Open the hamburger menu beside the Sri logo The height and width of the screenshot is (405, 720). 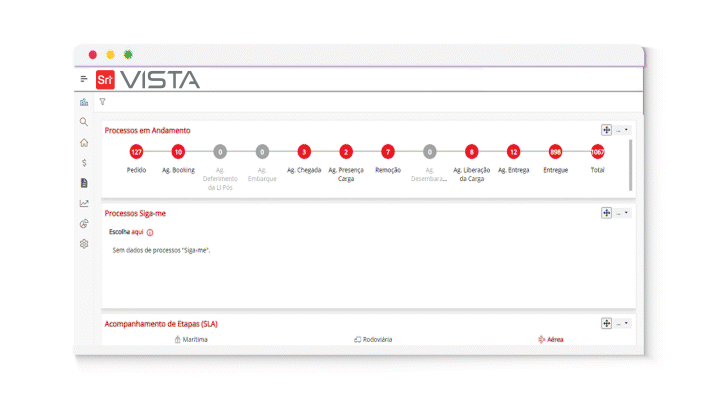(x=84, y=79)
